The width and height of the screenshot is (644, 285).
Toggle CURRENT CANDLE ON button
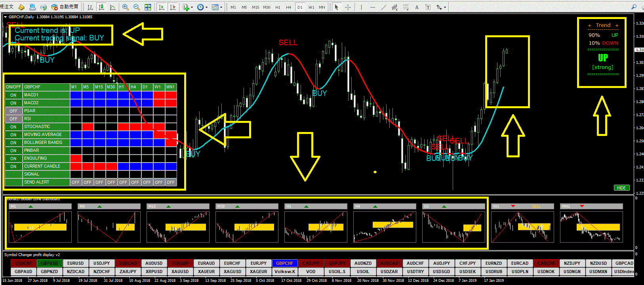pyautogui.click(x=13, y=166)
